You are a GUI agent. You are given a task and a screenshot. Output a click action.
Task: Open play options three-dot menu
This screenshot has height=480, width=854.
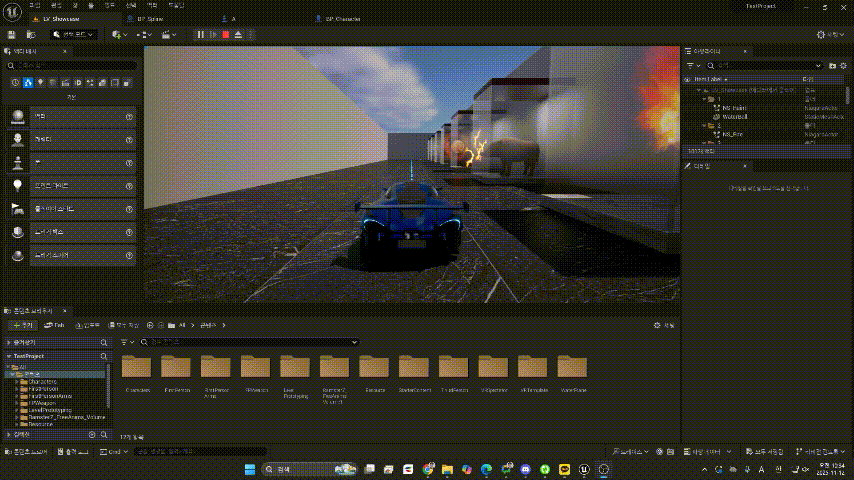(251, 34)
